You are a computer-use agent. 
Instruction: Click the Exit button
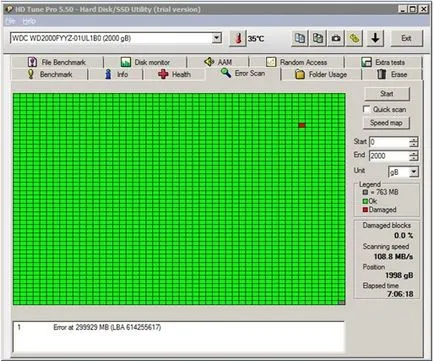click(x=406, y=38)
